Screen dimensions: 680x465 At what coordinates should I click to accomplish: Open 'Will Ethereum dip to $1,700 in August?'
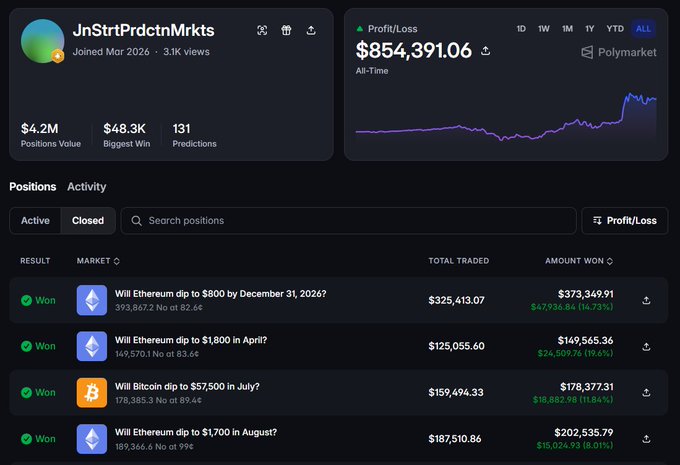[x=196, y=432]
